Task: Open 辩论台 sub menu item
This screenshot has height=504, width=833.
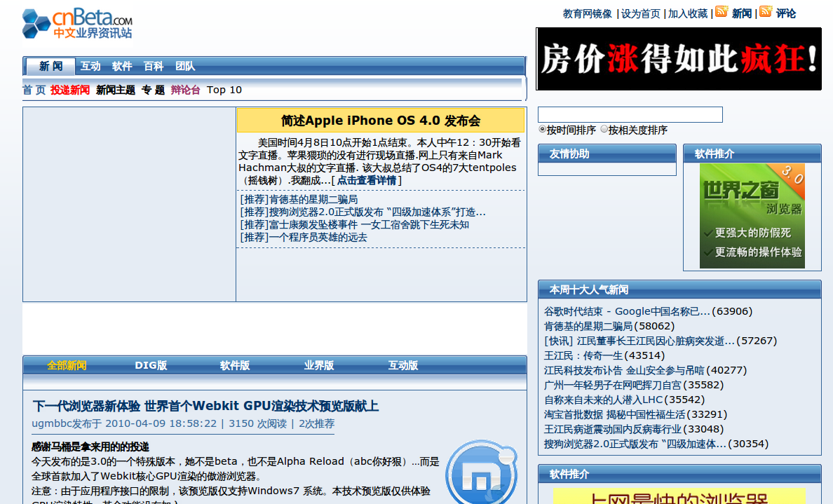Action: pos(185,90)
